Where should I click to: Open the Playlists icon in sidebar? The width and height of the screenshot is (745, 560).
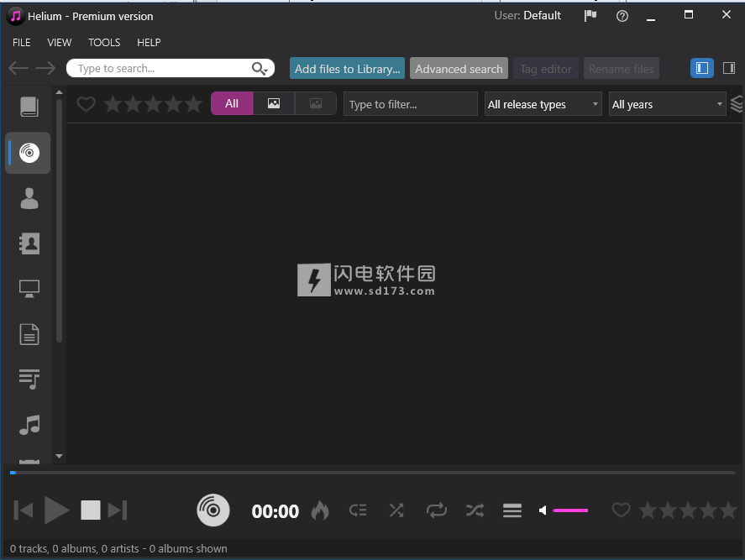pos(29,379)
